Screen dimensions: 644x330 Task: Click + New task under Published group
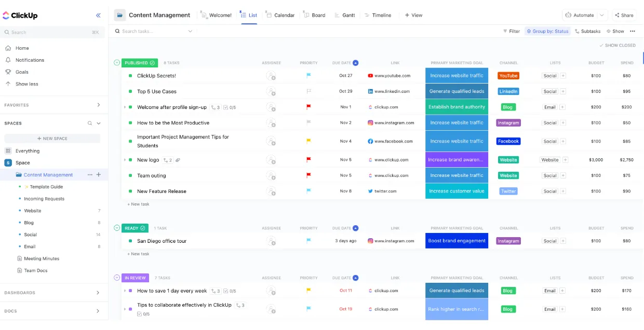coord(138,204)
